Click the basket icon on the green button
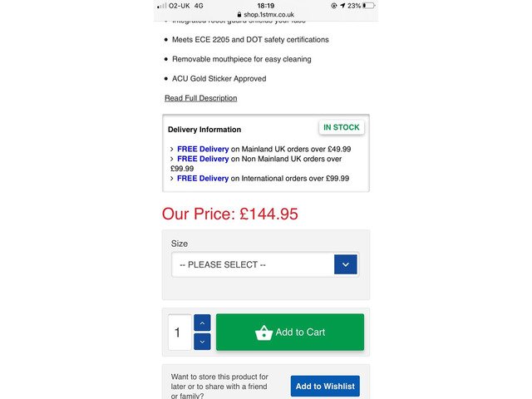Screen dimensions: 532x399 [264, 332]
